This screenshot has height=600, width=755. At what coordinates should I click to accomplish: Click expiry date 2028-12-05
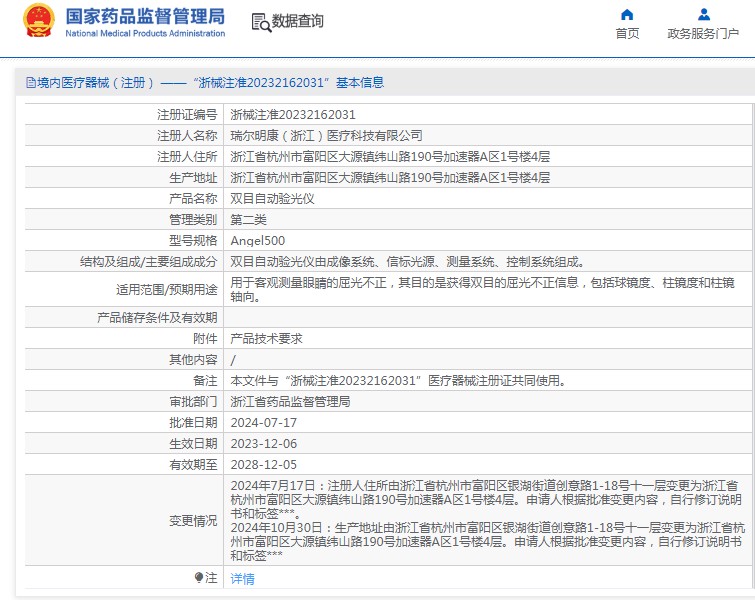pyautogui.click(x=263, y=465)
